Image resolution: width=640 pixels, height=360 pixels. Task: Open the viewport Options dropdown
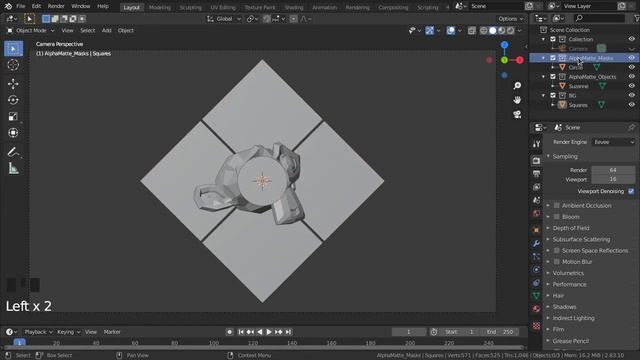510,19
